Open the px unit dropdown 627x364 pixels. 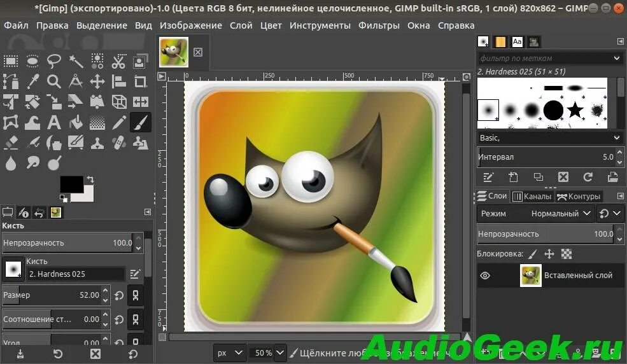pos(230,353)
